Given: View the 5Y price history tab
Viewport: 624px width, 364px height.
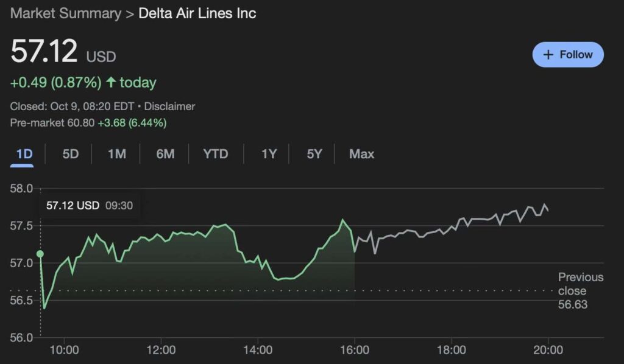Looking at the screenshot, I should pyautogui.click(x=314, y=154).
